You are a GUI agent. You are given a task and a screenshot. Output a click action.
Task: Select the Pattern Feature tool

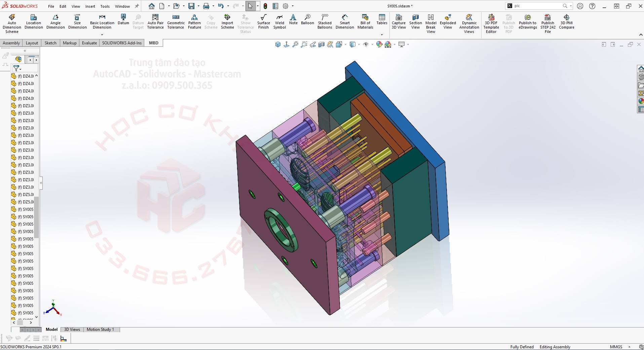tap(194, 22)
